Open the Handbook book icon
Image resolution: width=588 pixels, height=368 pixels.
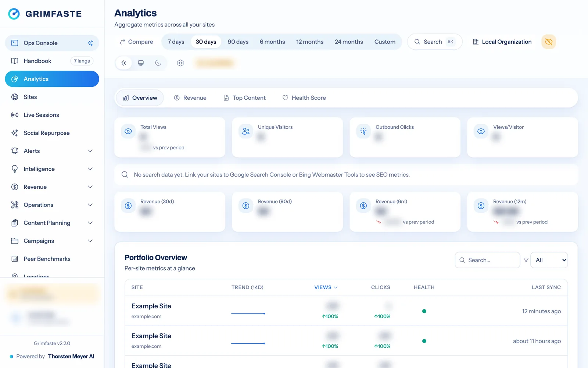point(15,61)
